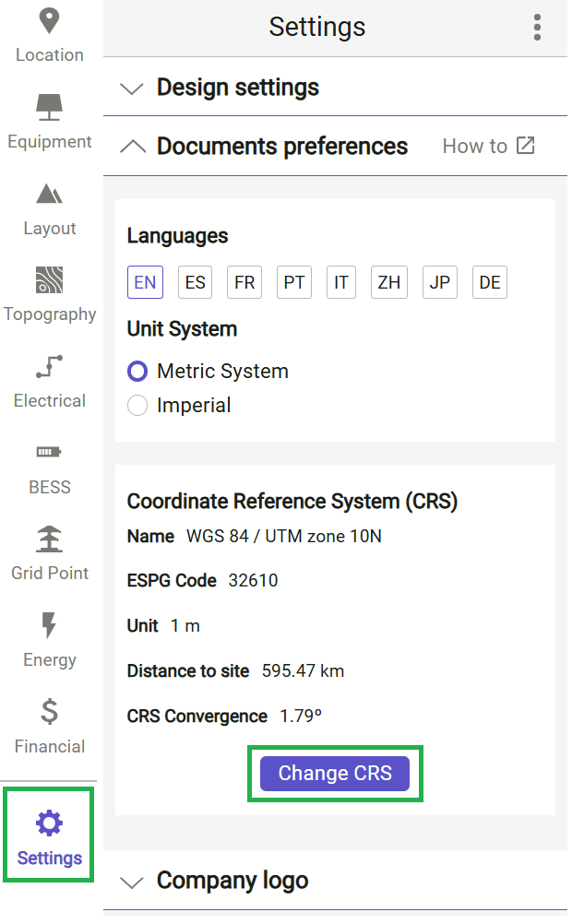Open the How to help link
The image size is (584, 924).
[489, 146]
